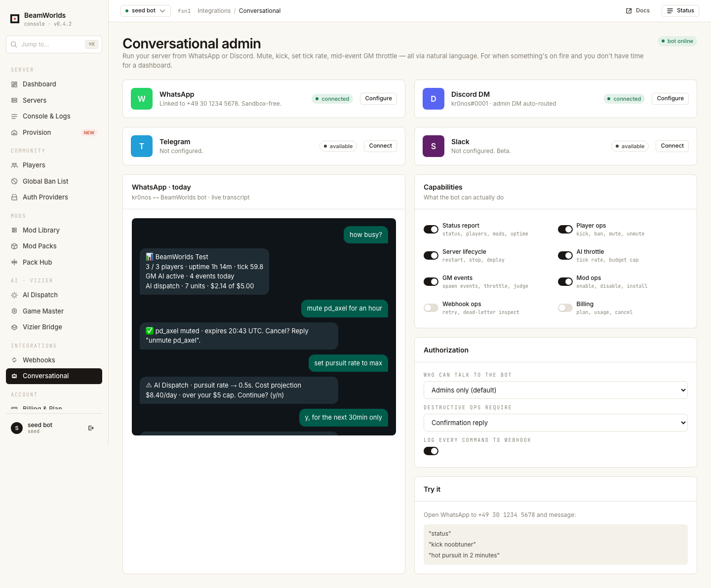The height and width of the screenshot is (588, 711).
Task: Open the Mod Library page
Action: [54, 230]
